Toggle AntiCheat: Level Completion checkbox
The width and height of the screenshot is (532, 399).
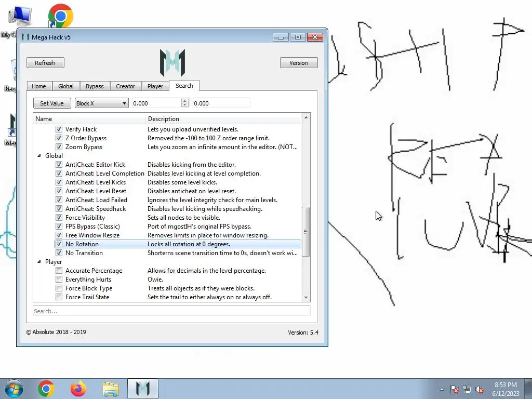[x=59, y=174]
